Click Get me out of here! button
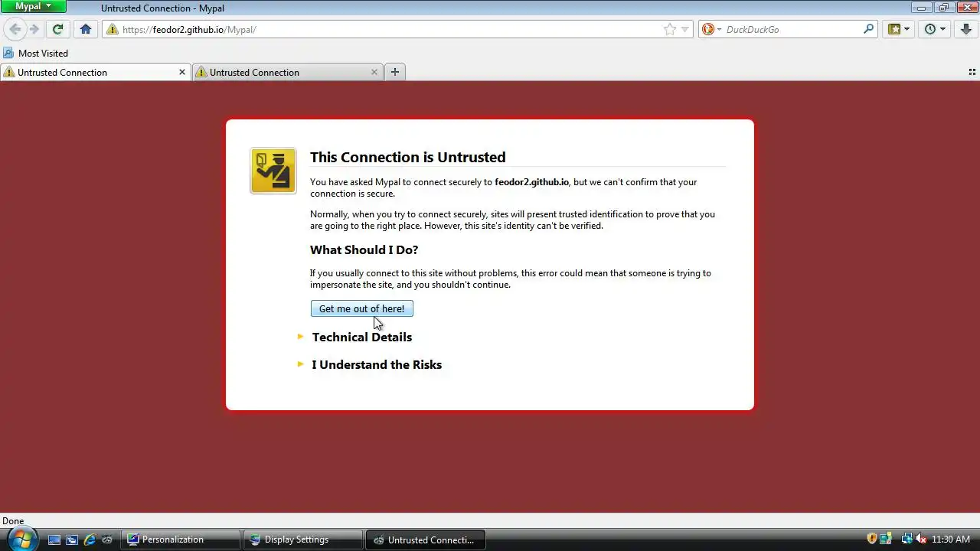The width and height of the screenshot is (980, 551). [361, 308]
